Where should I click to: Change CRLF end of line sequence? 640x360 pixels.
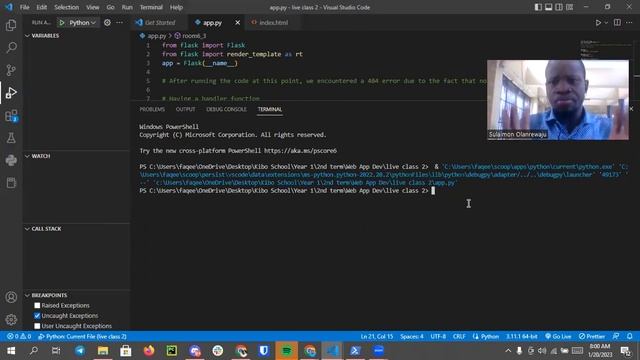(x=459, y=336)
